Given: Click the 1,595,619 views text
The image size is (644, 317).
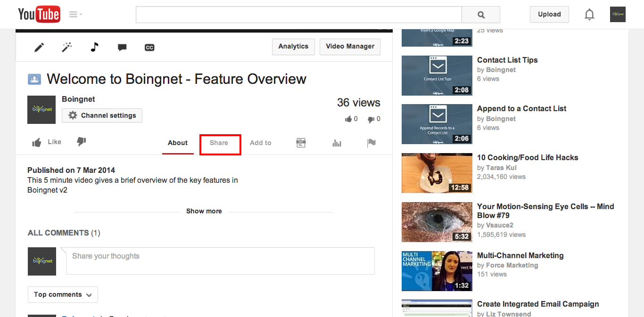Looking at the screenshot, I should pyautogui.click(x=501, y=235).
